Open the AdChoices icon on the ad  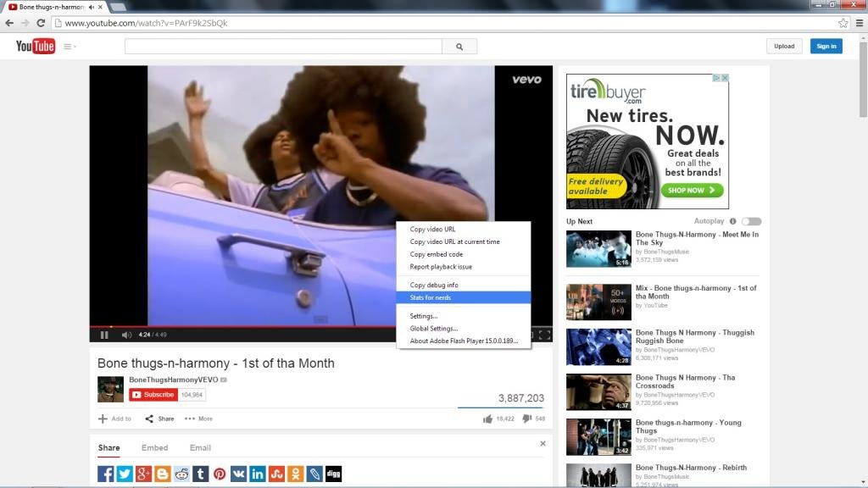click(716, 78)
